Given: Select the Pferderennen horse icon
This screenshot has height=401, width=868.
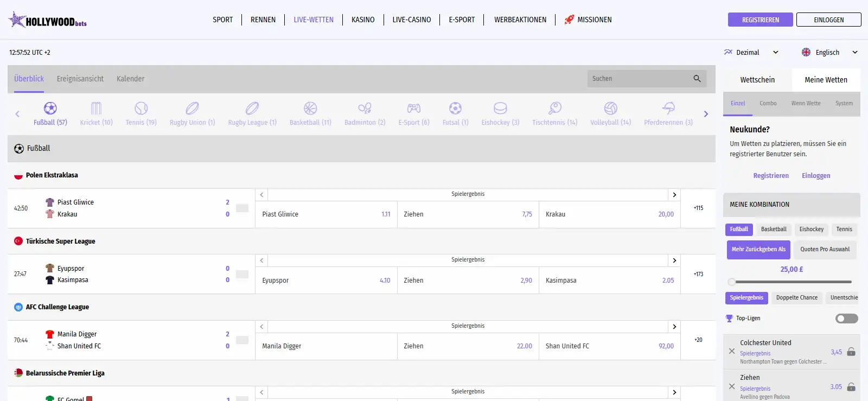Looking at the screenshot, I should click(x=668, y=108).
